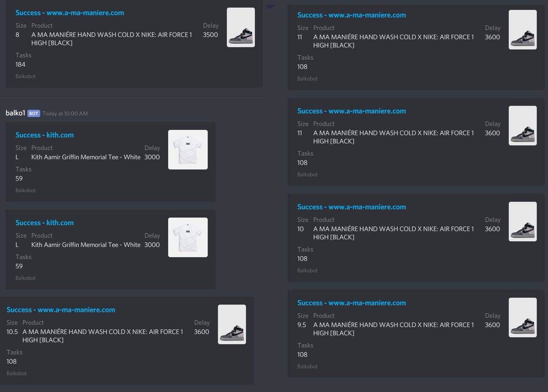
Task: Click Balkobot footer on the size 9.5 card
Action: (x=307, y=366)
